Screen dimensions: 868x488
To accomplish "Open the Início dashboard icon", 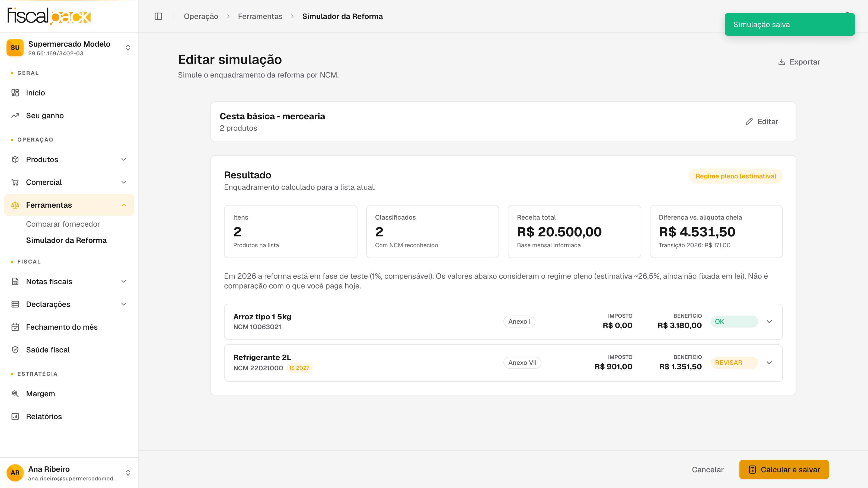I will click(15, 93).
